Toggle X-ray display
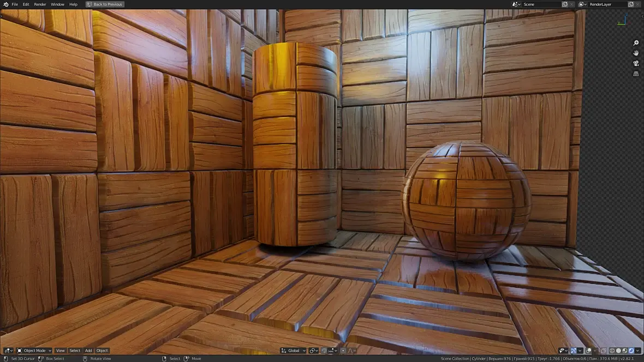Screen dimensions: 644x362 [x=604, y=351]
